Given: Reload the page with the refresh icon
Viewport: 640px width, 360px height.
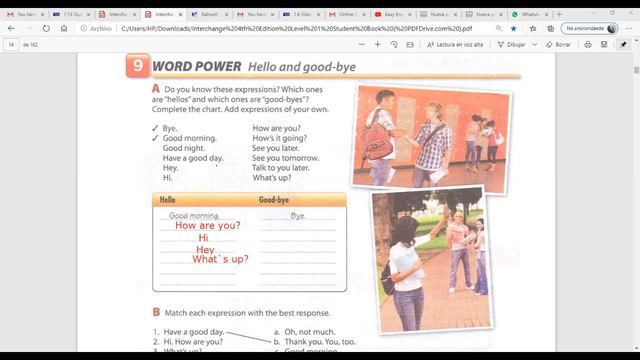Looking at the screenshot, I should (47, 29).
